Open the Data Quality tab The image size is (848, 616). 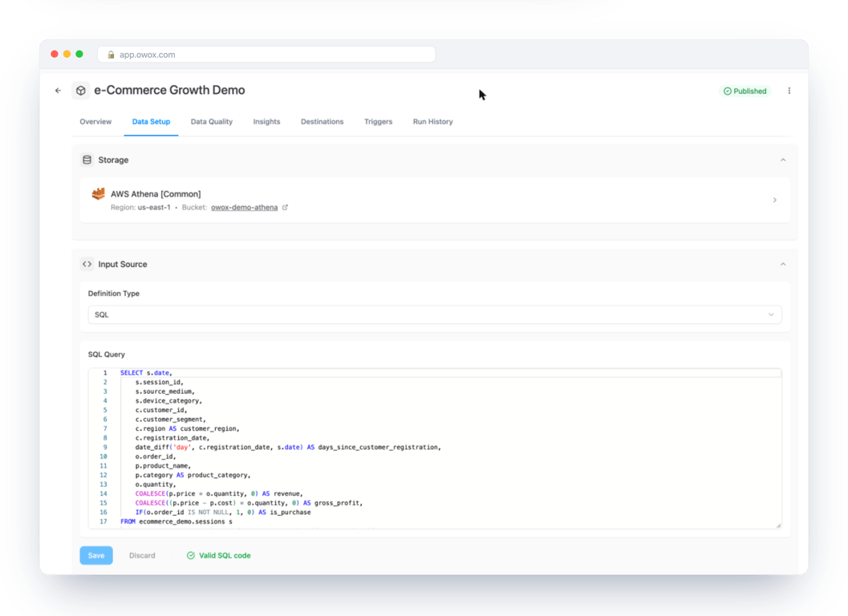point(212,122)
